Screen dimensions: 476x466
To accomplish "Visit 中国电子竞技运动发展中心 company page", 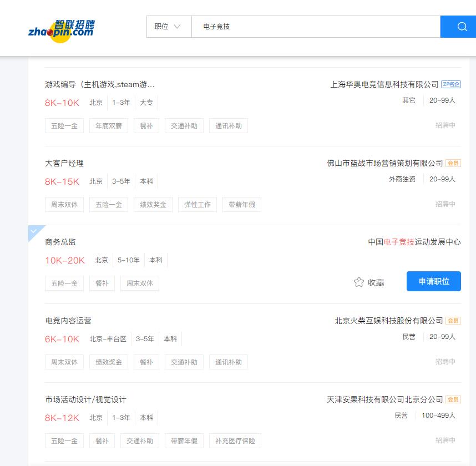I will (414, 242).
